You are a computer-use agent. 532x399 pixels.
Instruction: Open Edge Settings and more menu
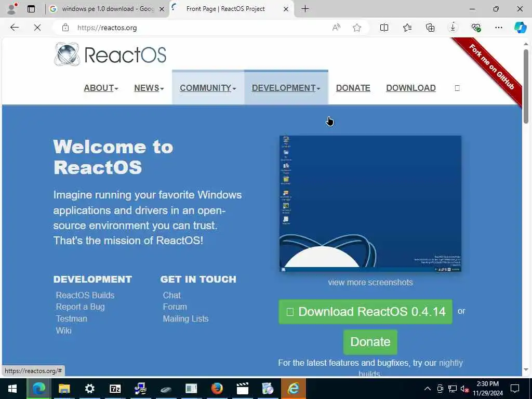tap(498, 28)
